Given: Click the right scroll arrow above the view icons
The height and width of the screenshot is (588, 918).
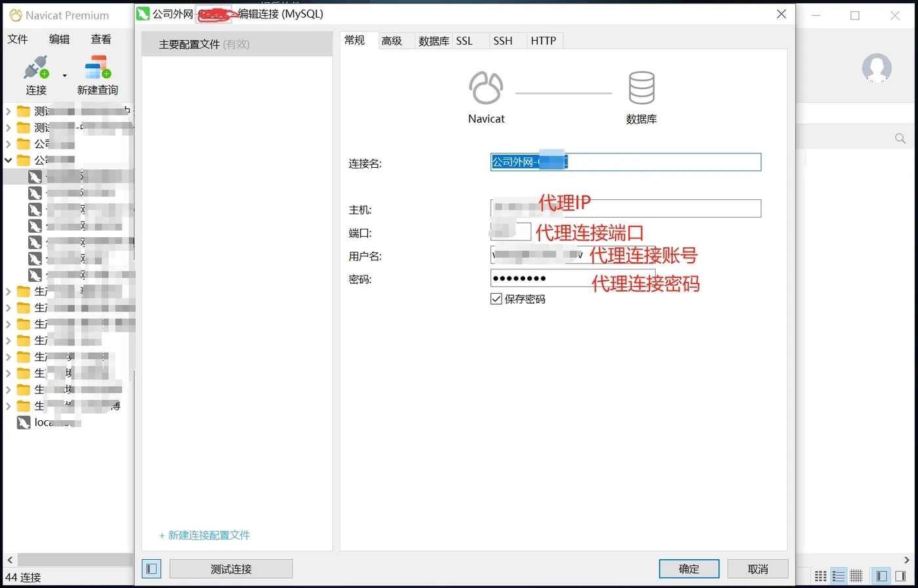Looking at the screenshot, I should (x=907, y=560).
